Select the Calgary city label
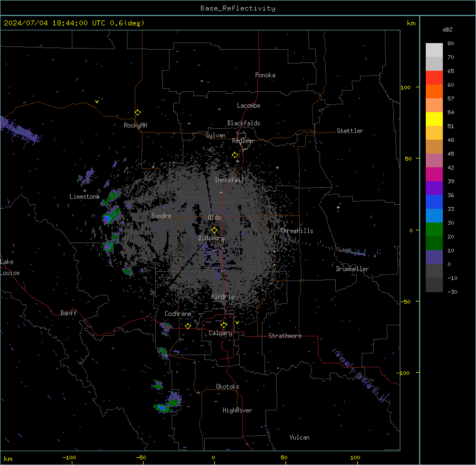The width and height of the screenshot is (476, 465). coord(220,333)
